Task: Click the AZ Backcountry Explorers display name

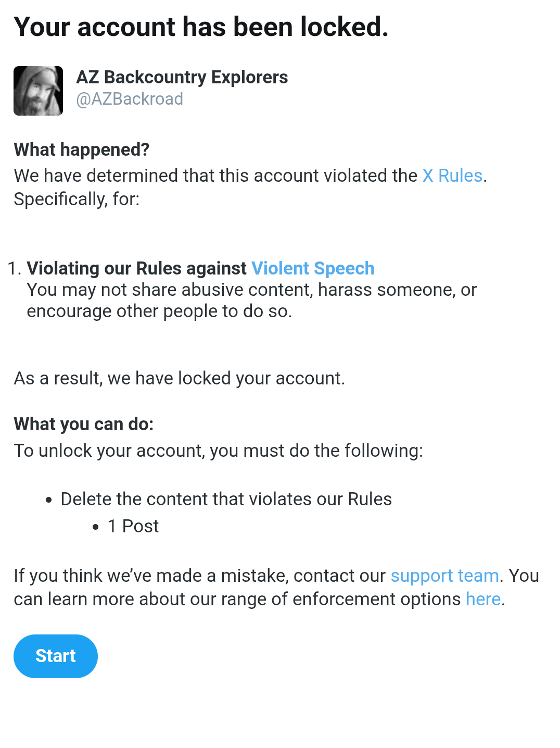Action: click(182, 77)
